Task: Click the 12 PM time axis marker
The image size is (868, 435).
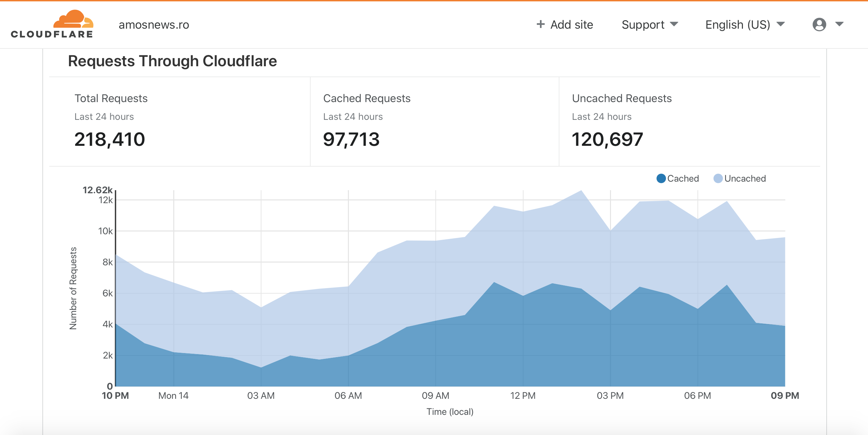Action: [x=523, y=395]
